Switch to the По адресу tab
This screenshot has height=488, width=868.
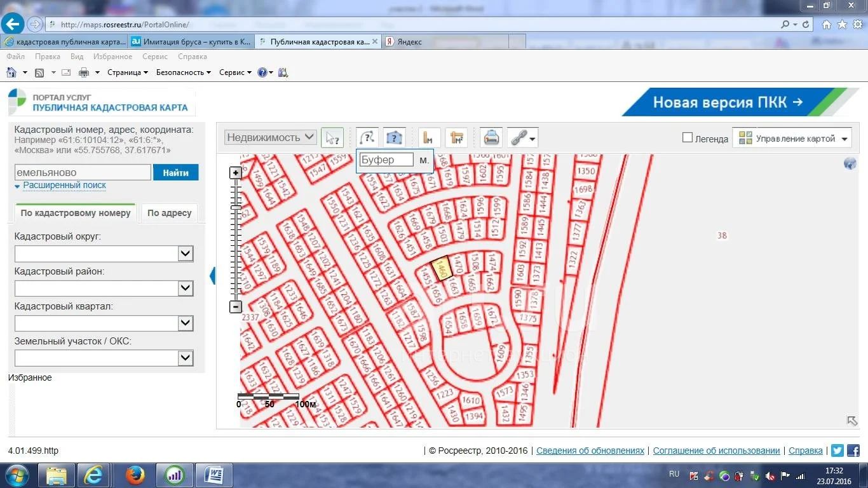click(169, 213)
